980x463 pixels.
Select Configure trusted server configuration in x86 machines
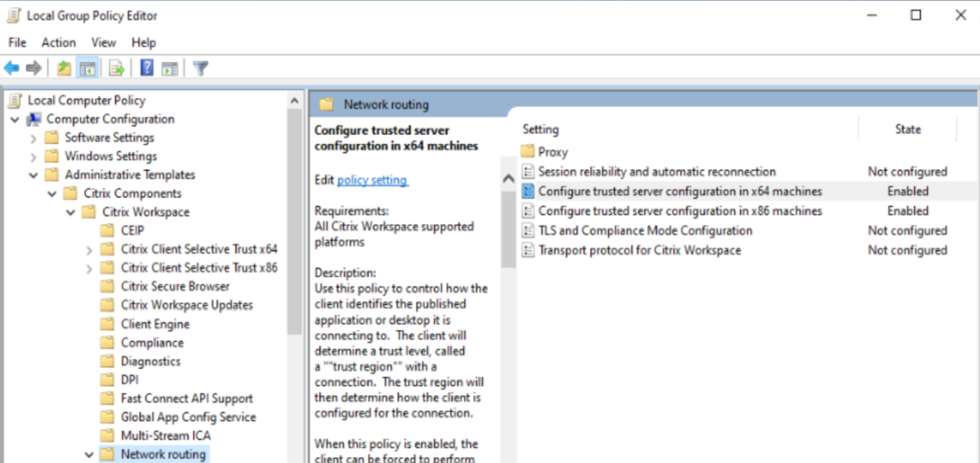pyautogui.click(x=680, y=211)
